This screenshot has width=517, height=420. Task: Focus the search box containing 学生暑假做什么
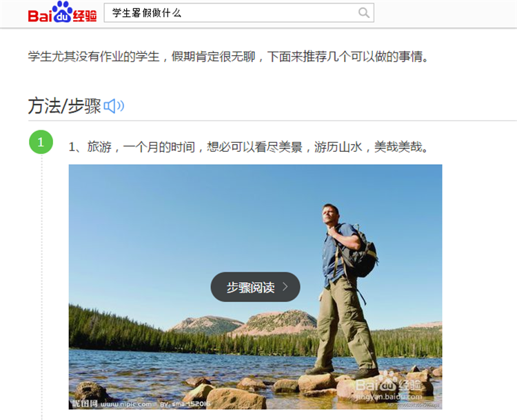tap(239, 13)
